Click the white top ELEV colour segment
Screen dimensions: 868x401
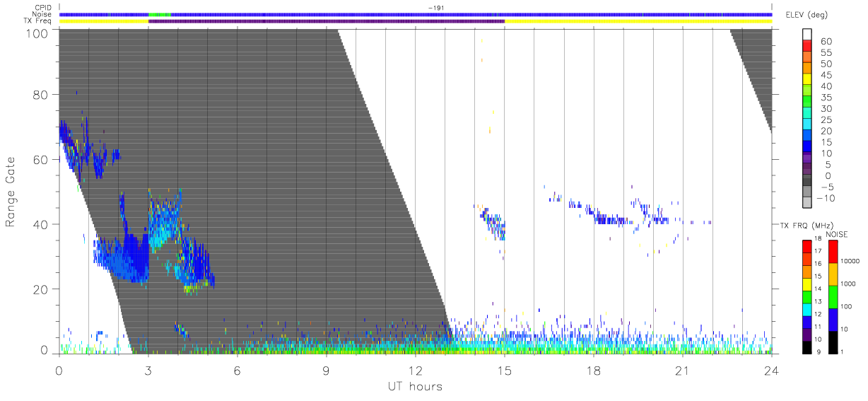pos(807,35)
